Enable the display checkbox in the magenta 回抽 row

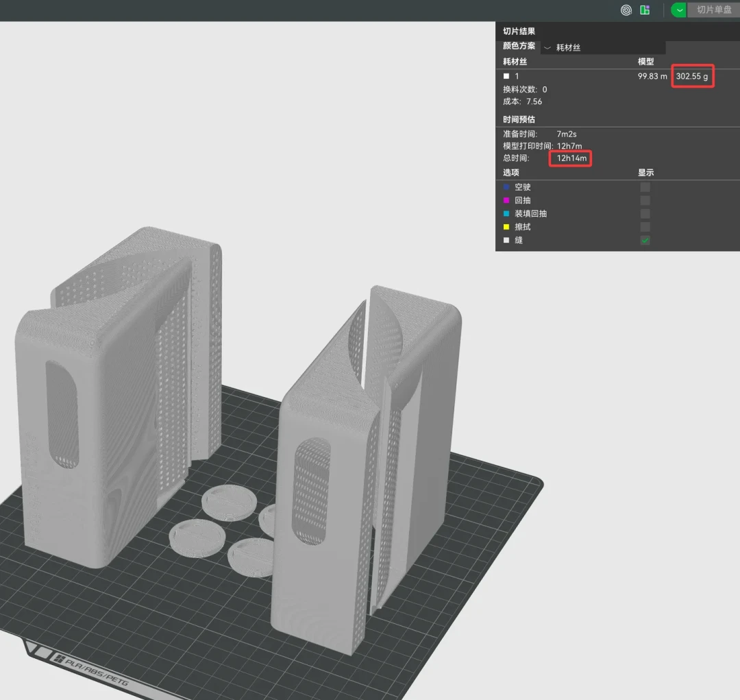(645, 200)
